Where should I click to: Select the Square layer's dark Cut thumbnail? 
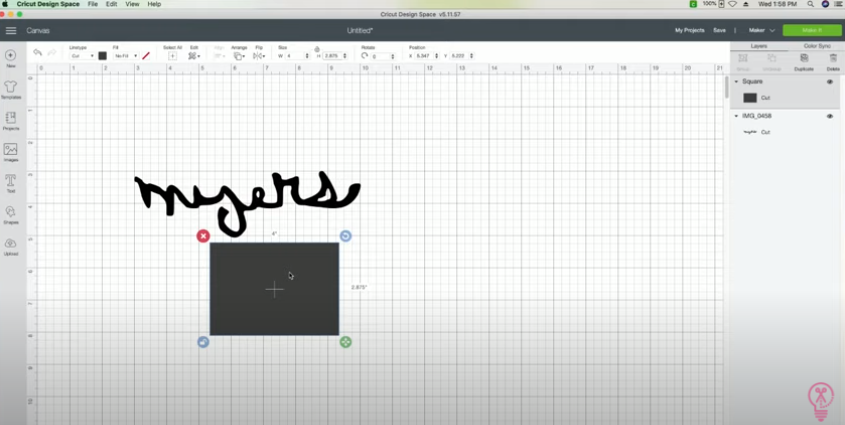[750, 98]
